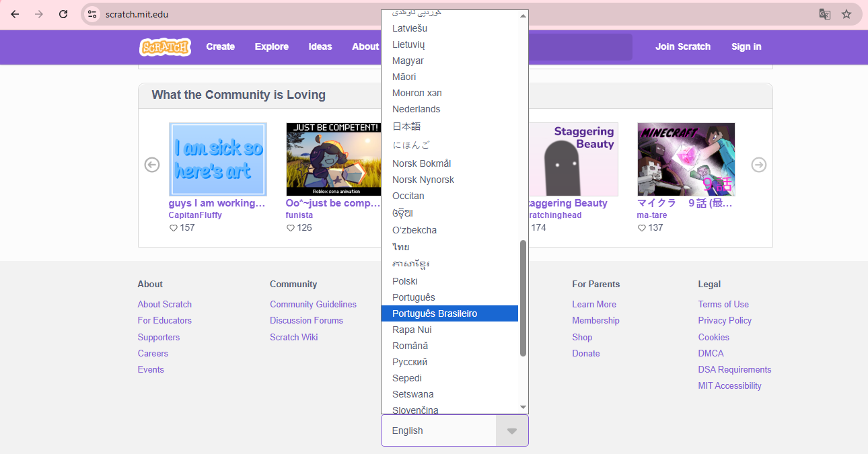Viewport: 868px width, 454px height.
Task: Click the language list scrollbar thumb
Action: (x=523, y=298)
